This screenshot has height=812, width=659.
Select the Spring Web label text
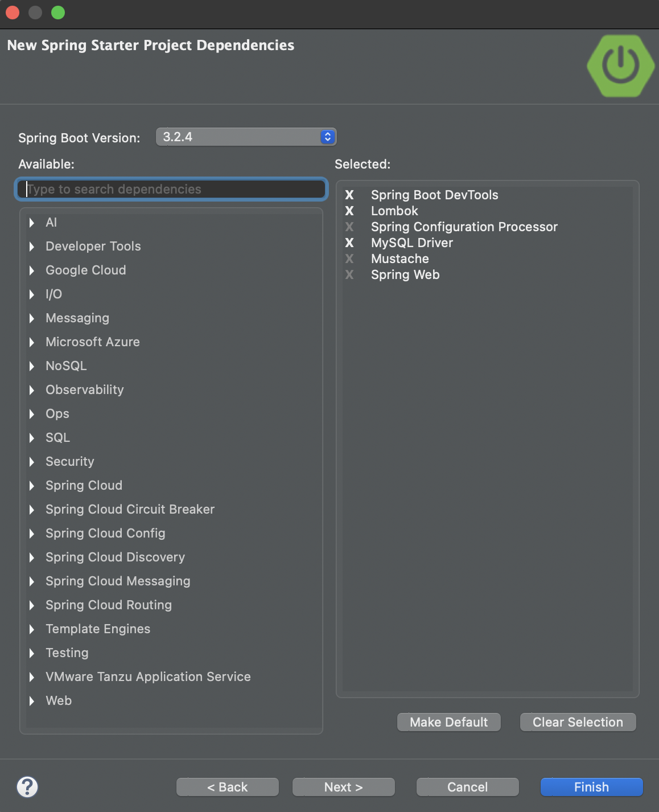(x=405, y=274)
